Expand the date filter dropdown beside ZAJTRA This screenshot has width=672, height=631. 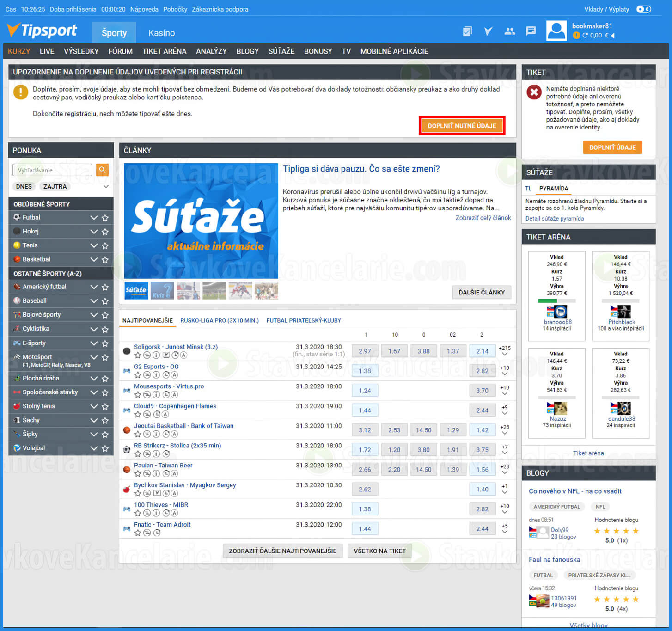[x=106, y=186]
